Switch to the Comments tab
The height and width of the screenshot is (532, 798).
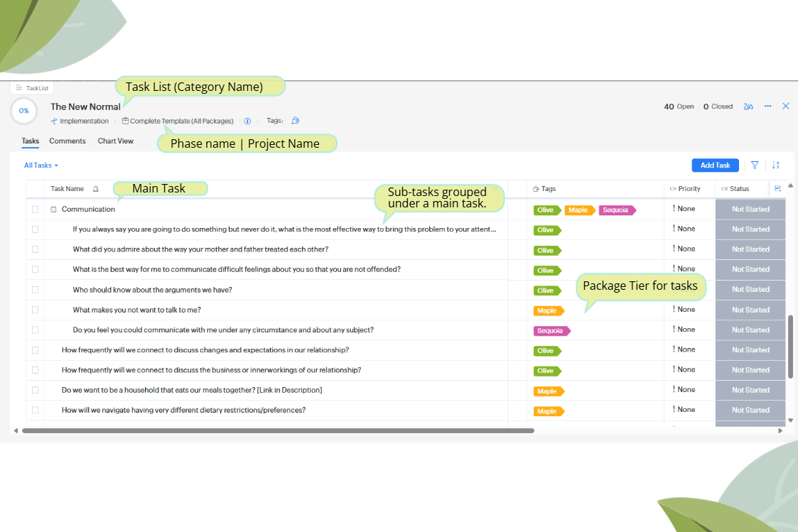[x=68, y=141]
